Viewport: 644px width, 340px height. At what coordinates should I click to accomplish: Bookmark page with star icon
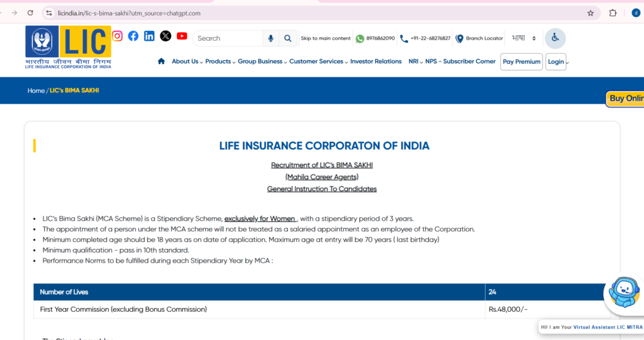(x=591, y=13)
